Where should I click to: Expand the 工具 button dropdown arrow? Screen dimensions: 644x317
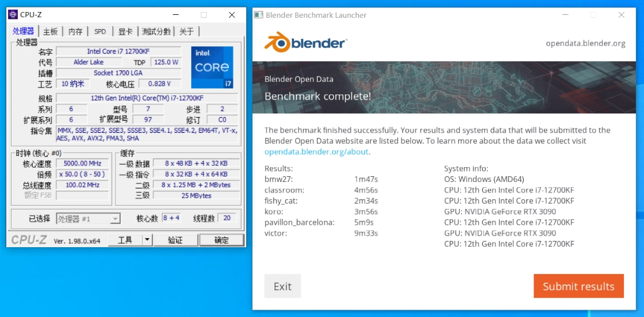pos(147,240)
